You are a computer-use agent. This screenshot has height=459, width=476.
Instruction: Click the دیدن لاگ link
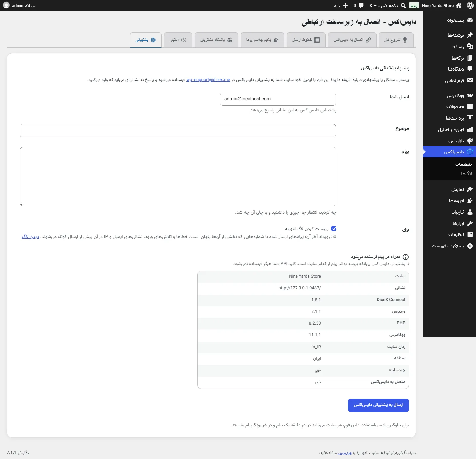click(x=30, y=237)
